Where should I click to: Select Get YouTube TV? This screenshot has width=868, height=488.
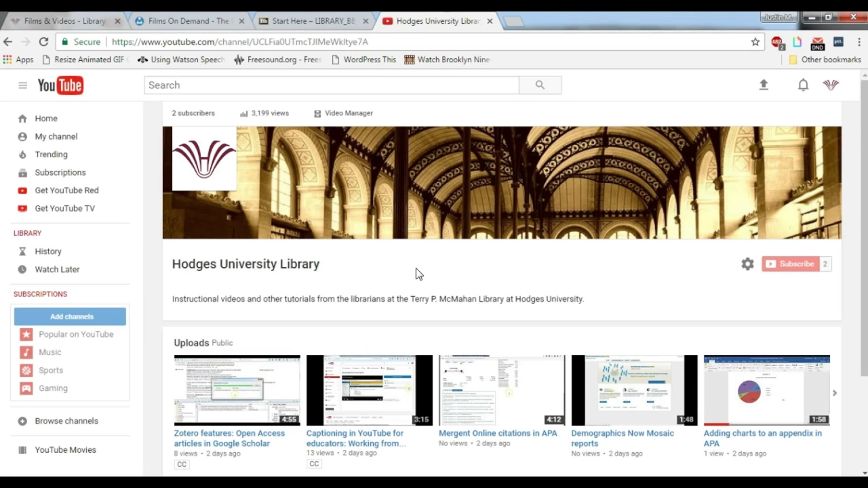click(65, 208)
